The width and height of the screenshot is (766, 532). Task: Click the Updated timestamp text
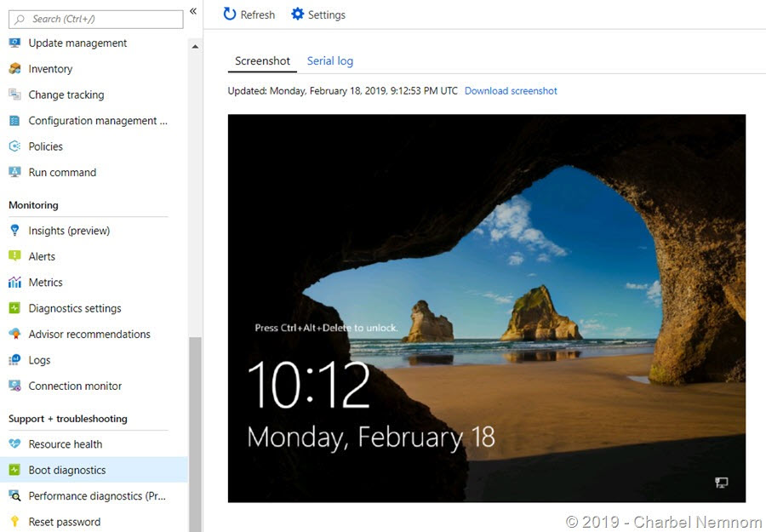coord(342,91)
